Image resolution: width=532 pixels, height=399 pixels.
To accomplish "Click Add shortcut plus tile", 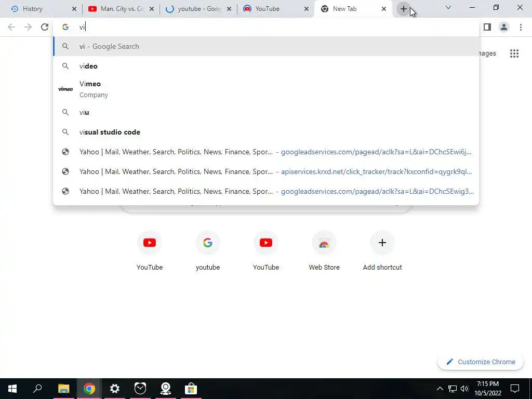I will [382, 250].
